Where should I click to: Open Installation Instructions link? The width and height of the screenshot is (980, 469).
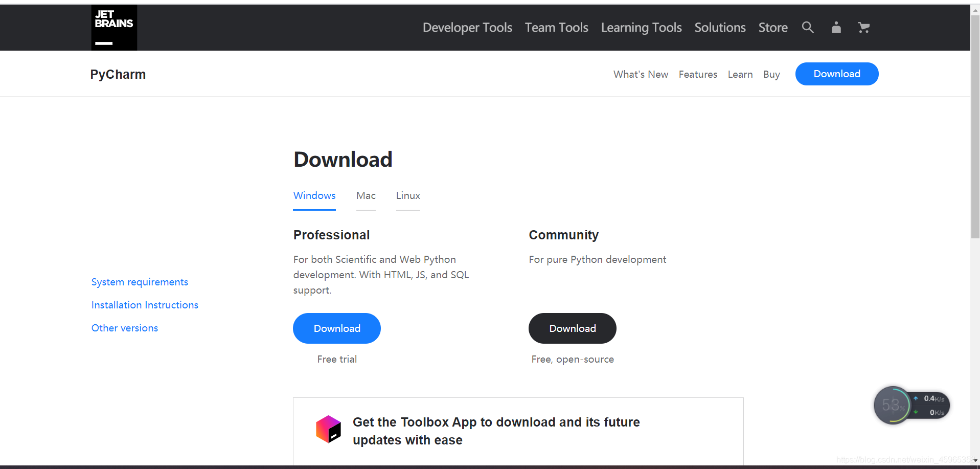145,305
